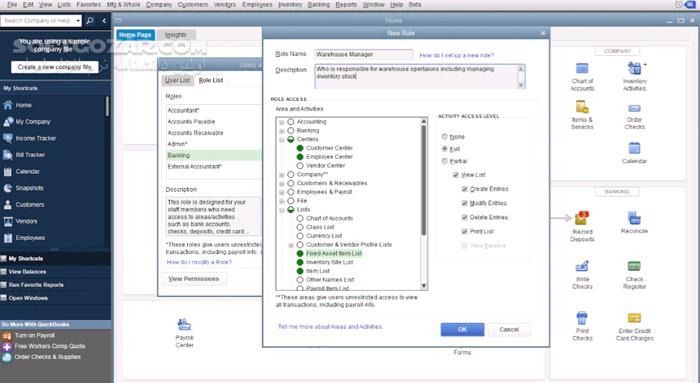Toggle Modify Entries checkbox
Viewport: 700px width, 383px height.
pyautogui.click(x=465, y=203)
